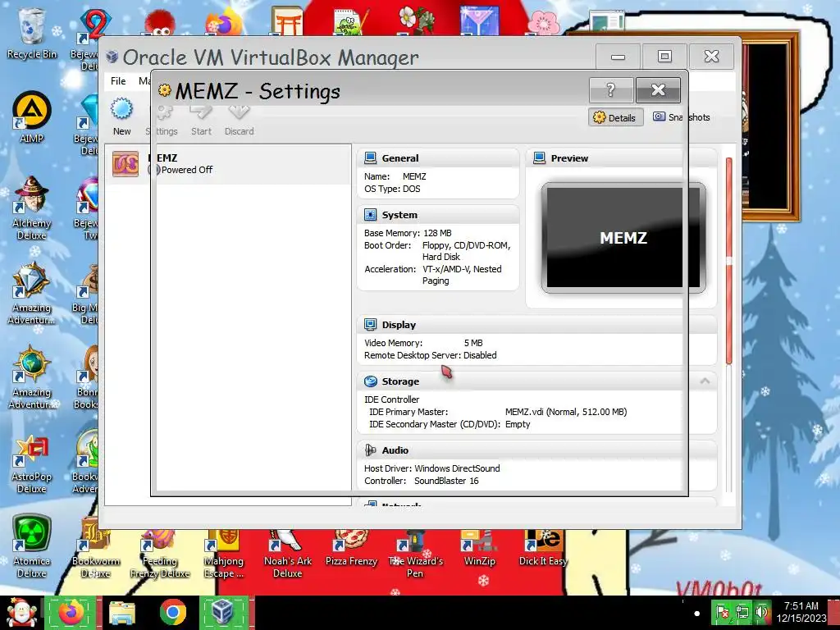
Task: Open the Dick It Easy desktop shortcut
Action: tap(543, 549)
